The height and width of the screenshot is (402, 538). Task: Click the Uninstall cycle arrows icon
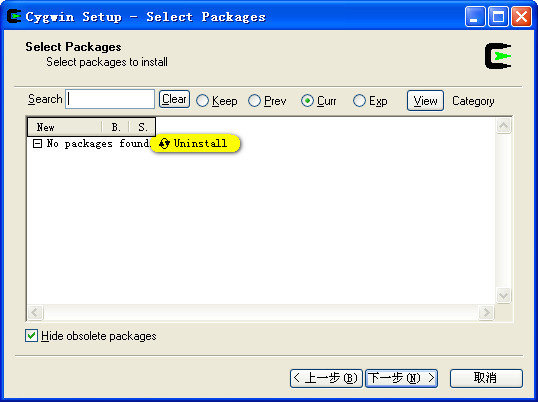(164, 143)
